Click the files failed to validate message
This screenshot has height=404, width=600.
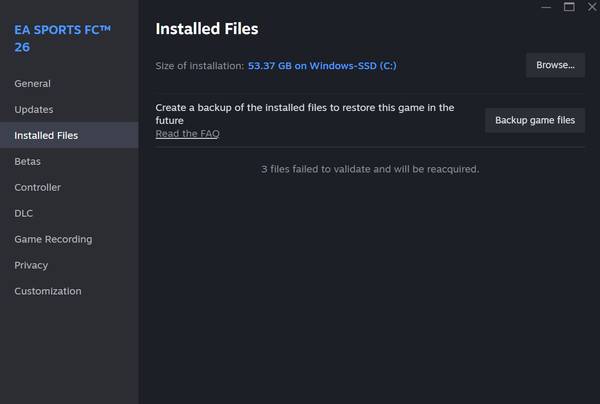coord(370,169)
